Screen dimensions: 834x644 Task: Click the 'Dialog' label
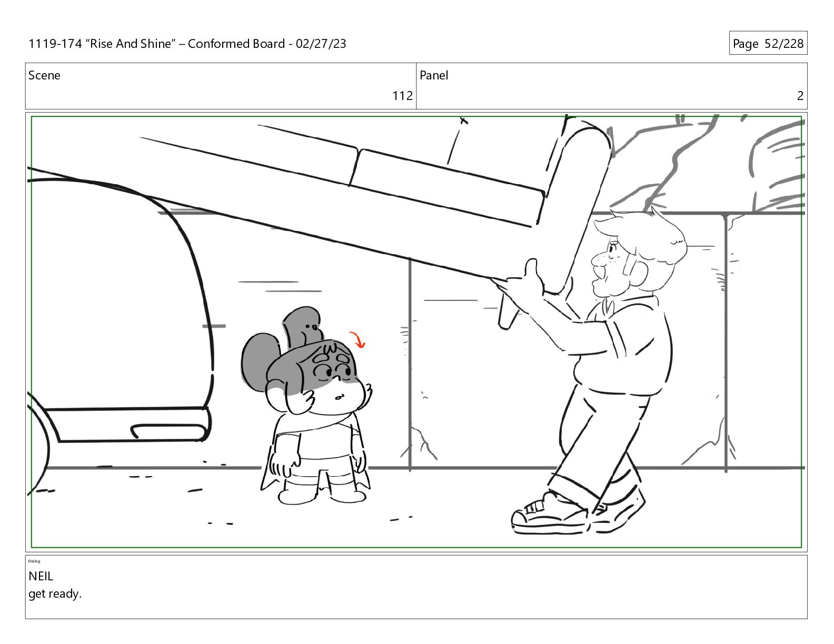[x=34, y=561]
